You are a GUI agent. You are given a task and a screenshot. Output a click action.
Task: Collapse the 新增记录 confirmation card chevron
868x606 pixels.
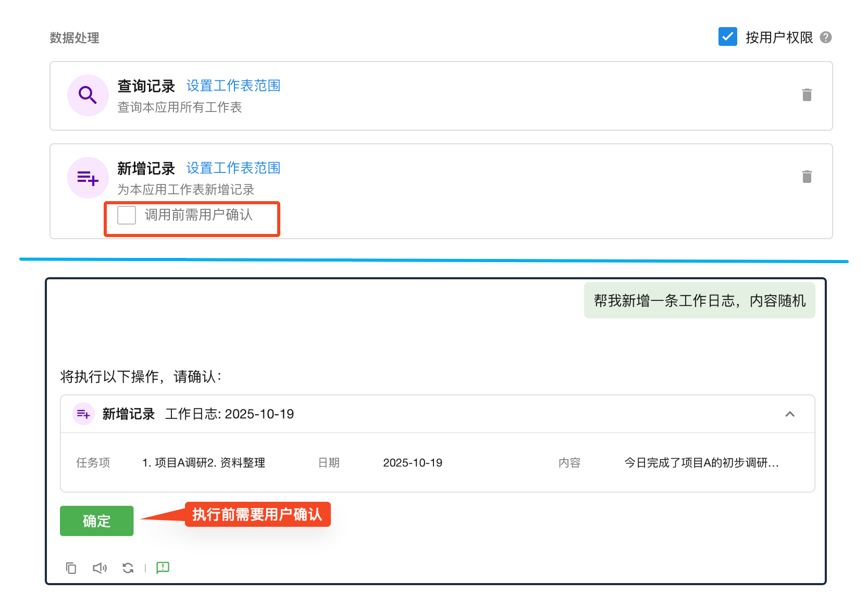click(789, 414)
